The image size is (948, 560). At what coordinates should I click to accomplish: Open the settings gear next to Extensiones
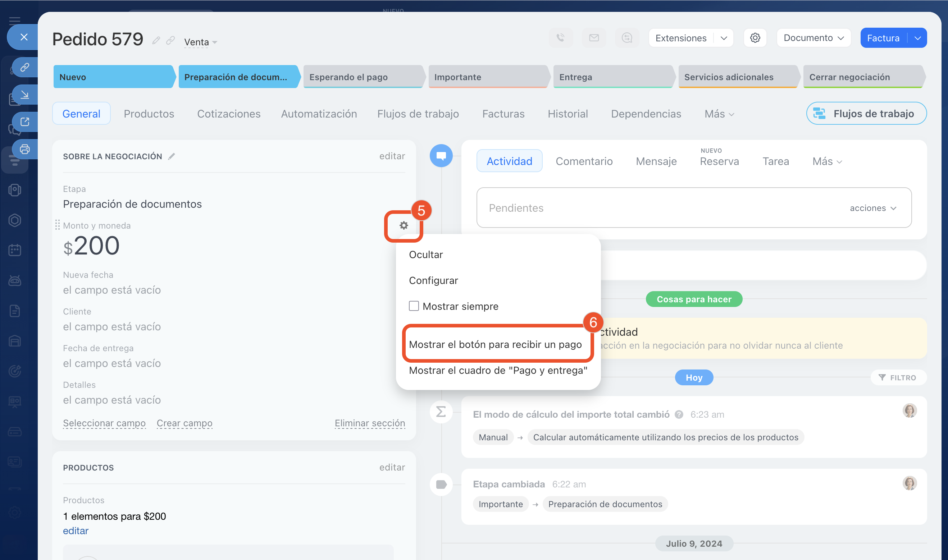(755, 38)
